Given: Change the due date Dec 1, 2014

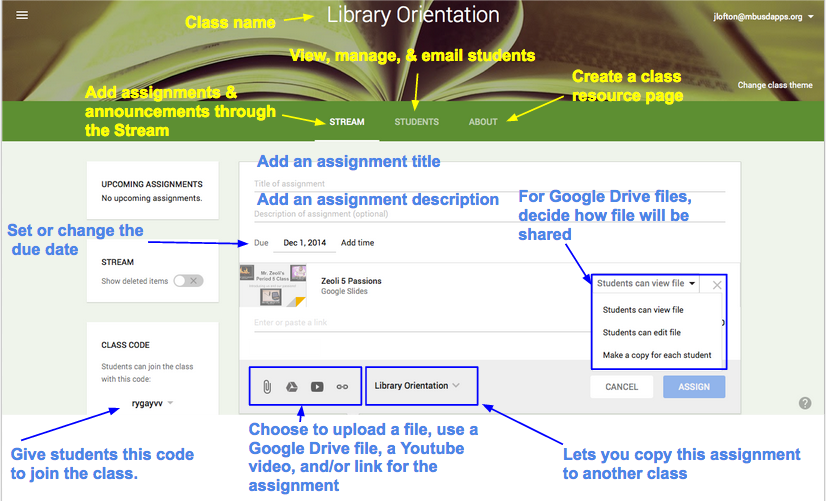Looking at the screenshot, I should tap(304, 243).
